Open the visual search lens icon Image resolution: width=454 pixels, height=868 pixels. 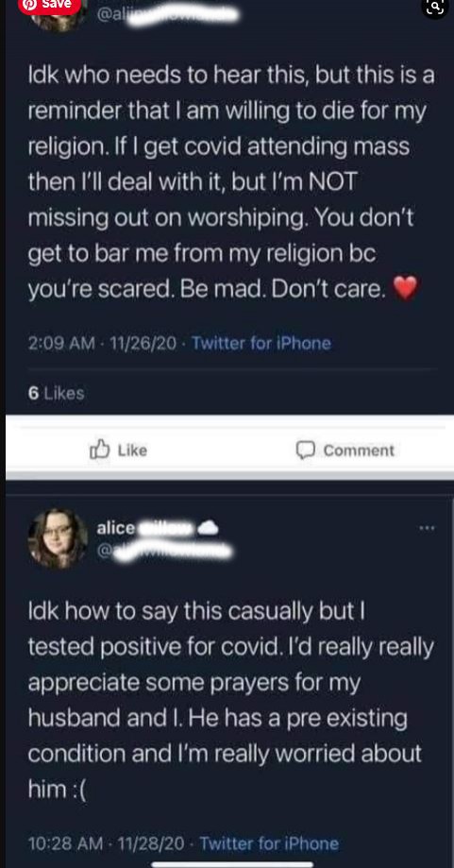tap(435, 8)
